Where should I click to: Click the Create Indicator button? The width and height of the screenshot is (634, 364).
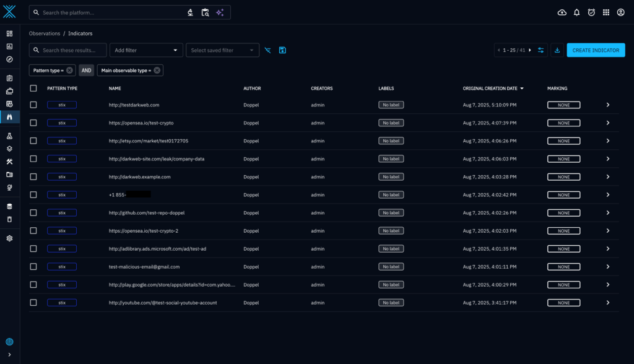tap(595, 50)
